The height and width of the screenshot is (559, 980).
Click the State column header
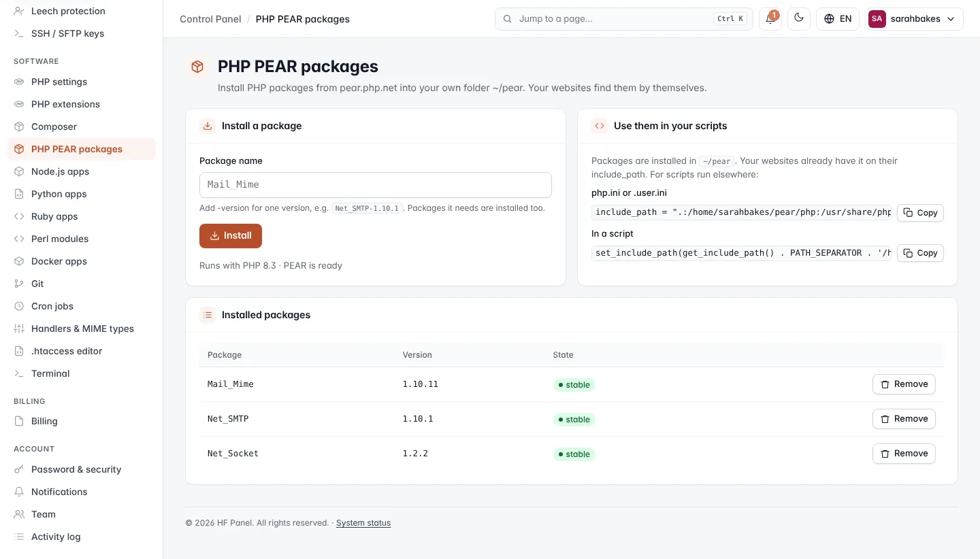coord(563,355)
